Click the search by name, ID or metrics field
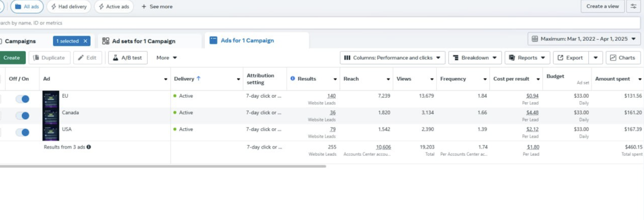The image size is (644, 220). click(303, 23)
